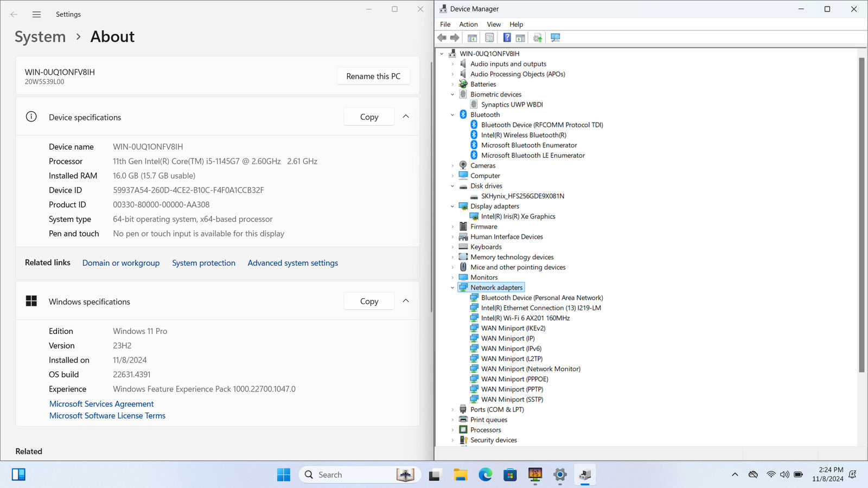Viewport: 868px width, 488px height.
Task: Collapse the Bluetooth tree node
Action: 452,115
